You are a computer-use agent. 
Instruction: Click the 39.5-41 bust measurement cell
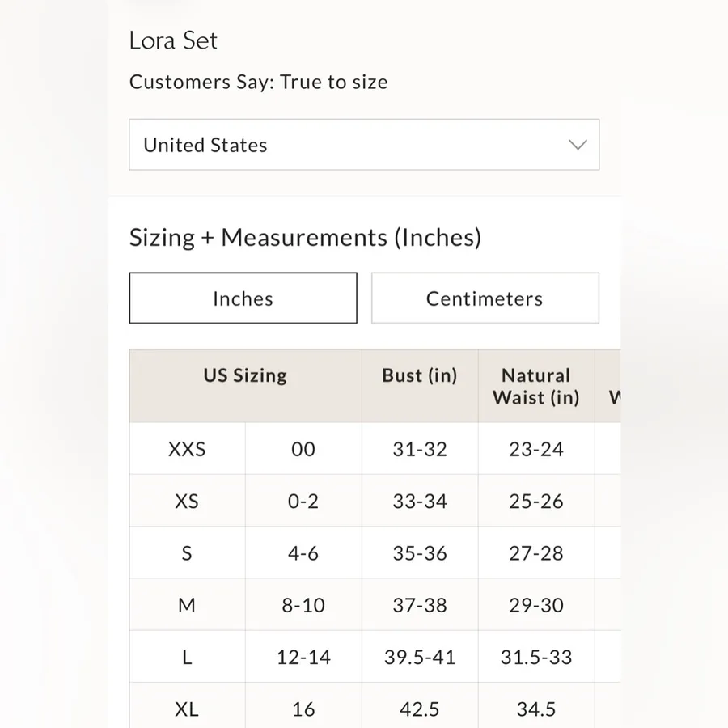coord(420,657)
